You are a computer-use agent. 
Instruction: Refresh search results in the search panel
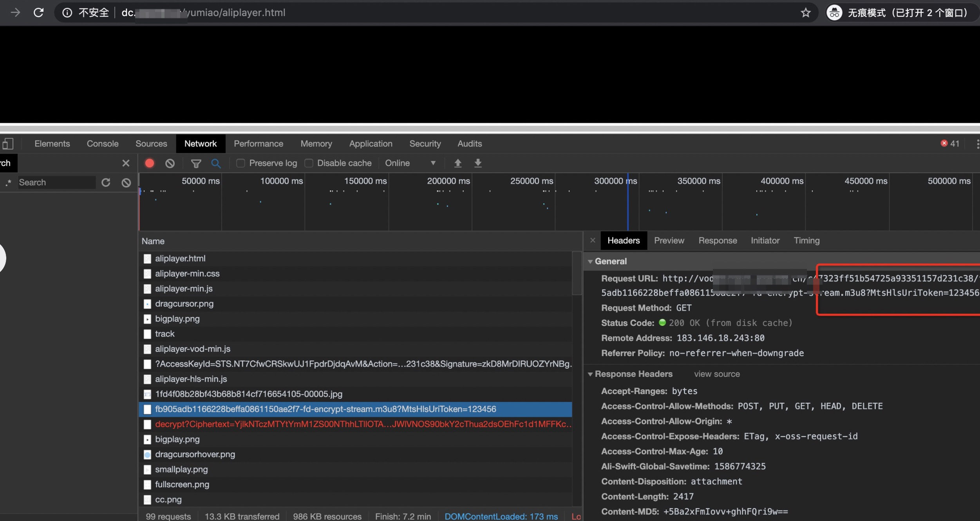(106, 183)
